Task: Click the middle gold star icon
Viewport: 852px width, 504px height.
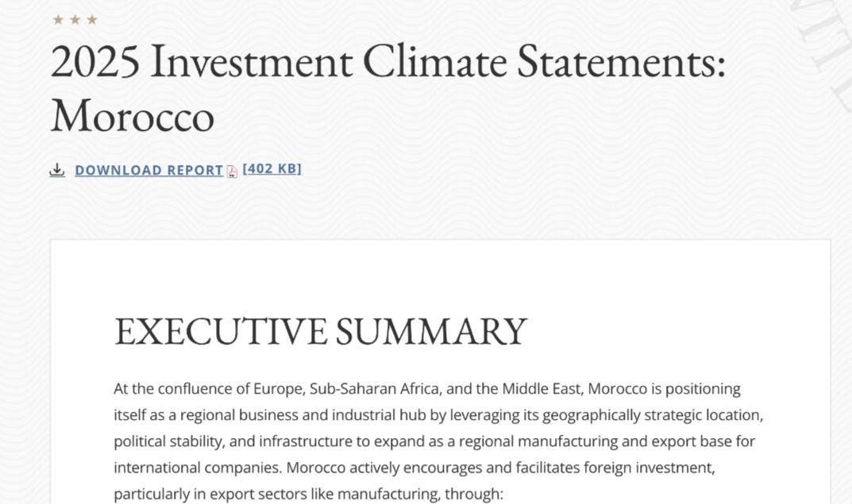Action: (75, 20)
